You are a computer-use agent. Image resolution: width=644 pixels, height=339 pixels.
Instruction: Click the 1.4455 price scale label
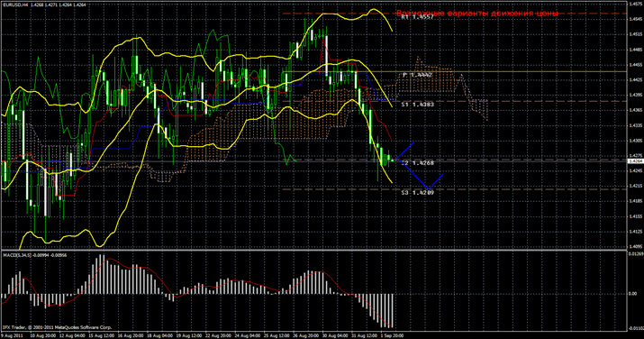(635, 65)
